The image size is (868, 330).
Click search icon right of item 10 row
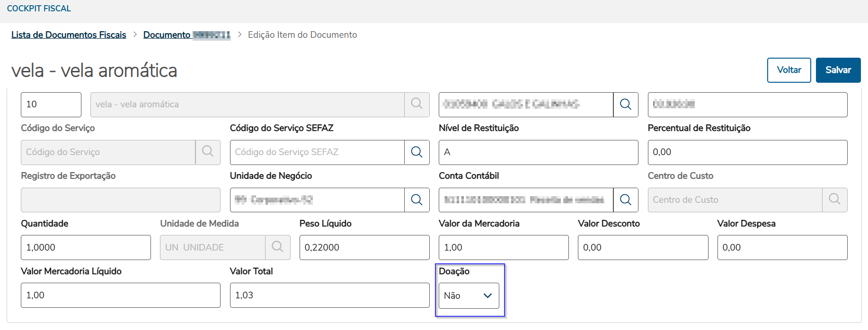pyautogui.click(x=625, y=104)
